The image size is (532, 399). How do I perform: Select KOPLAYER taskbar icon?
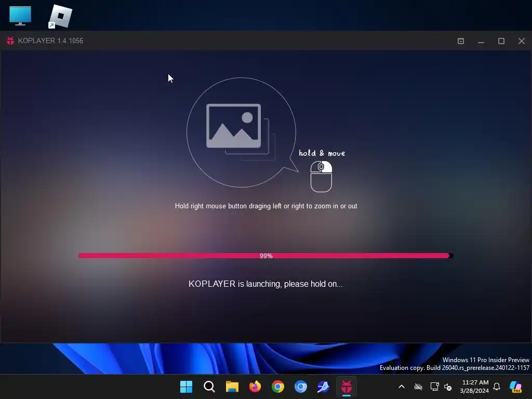[x=347, y=387]
